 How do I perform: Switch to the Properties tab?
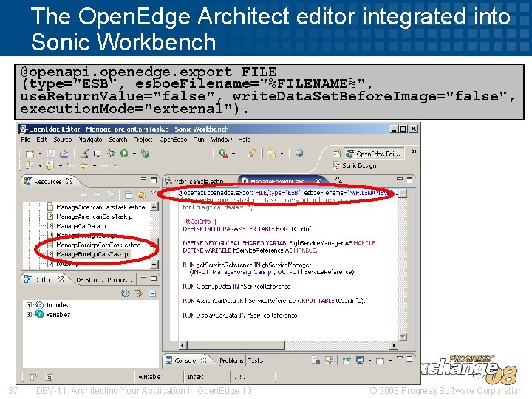[120, 280]
